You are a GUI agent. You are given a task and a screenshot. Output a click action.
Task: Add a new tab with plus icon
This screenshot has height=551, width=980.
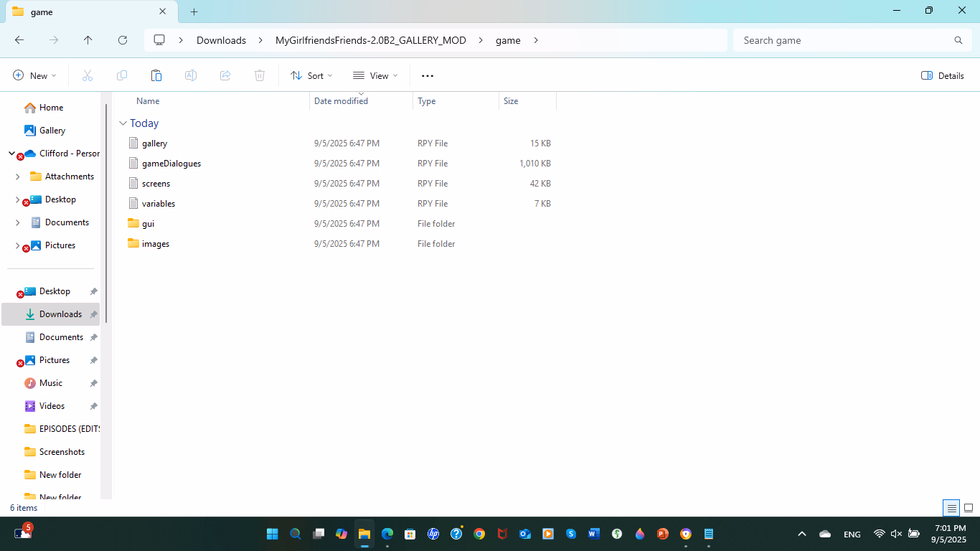194,11
